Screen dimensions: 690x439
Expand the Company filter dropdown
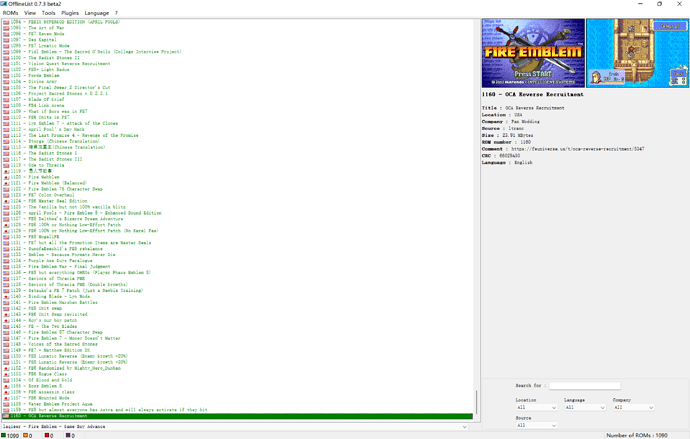[x=633, y=407]
